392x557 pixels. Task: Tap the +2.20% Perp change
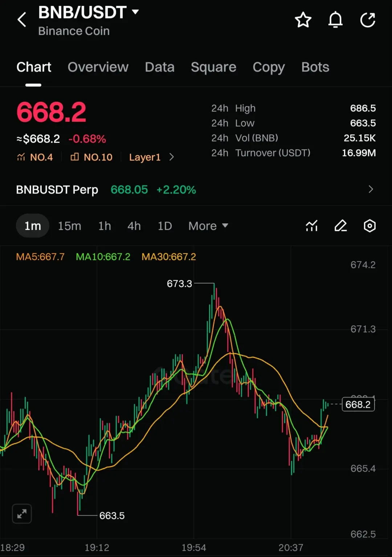[x=176, y=190]
